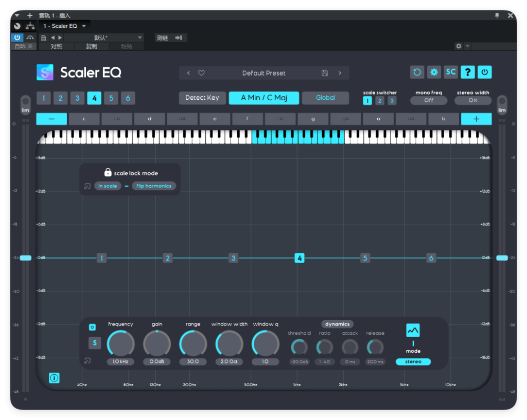The width and height of the screenshot is (527, 420).
Task: Open top-left window menu triangle
Action: tap(17, 15)
